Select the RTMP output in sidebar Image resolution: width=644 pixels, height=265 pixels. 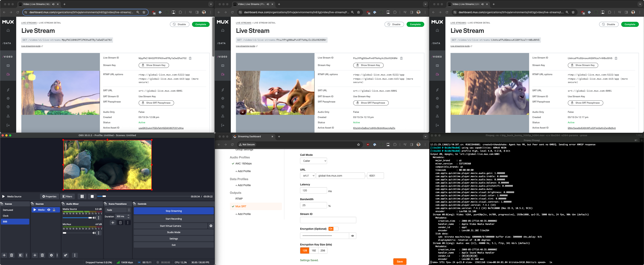click(239, 199)
